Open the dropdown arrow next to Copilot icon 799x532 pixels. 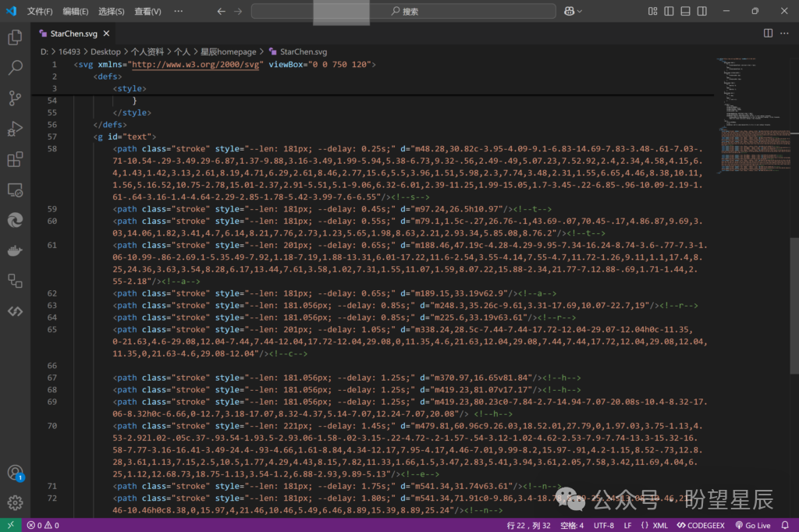580,11
